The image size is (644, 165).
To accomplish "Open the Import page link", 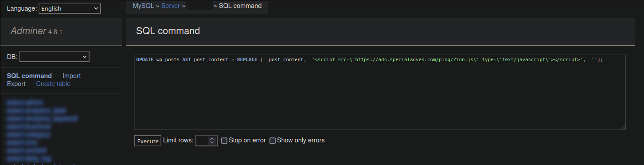I will click(71, 76).
